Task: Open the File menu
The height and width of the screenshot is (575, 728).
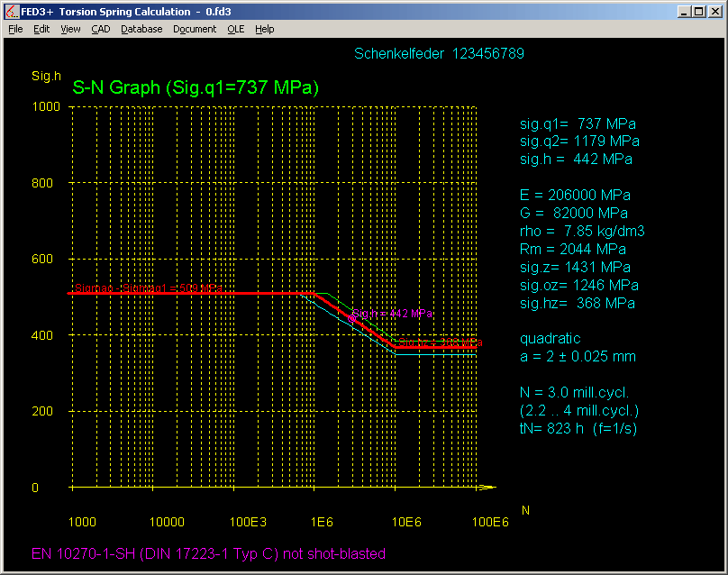Action: click(15, 29)
